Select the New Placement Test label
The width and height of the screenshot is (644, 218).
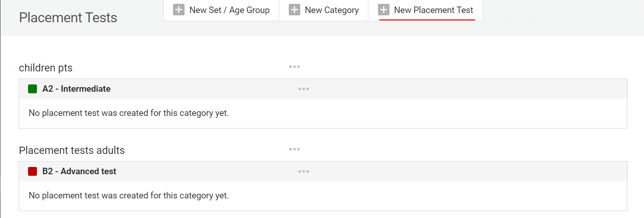(434, 10)
